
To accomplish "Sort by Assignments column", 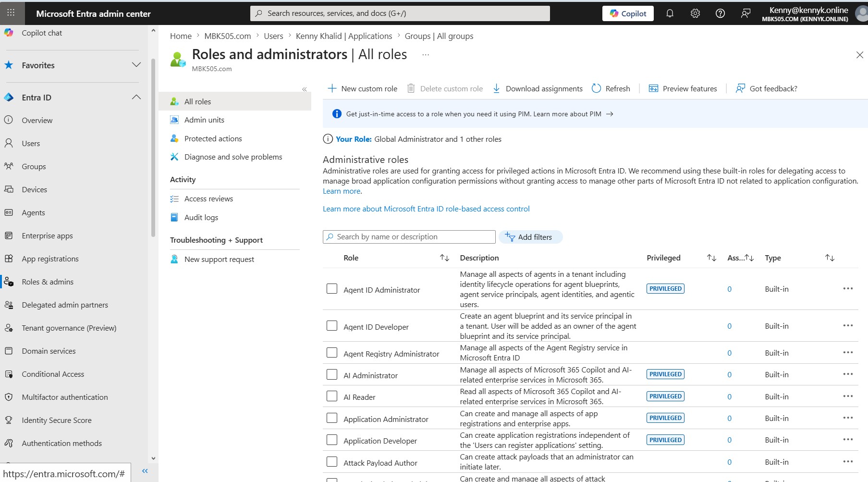I will (x=749, y=258).
